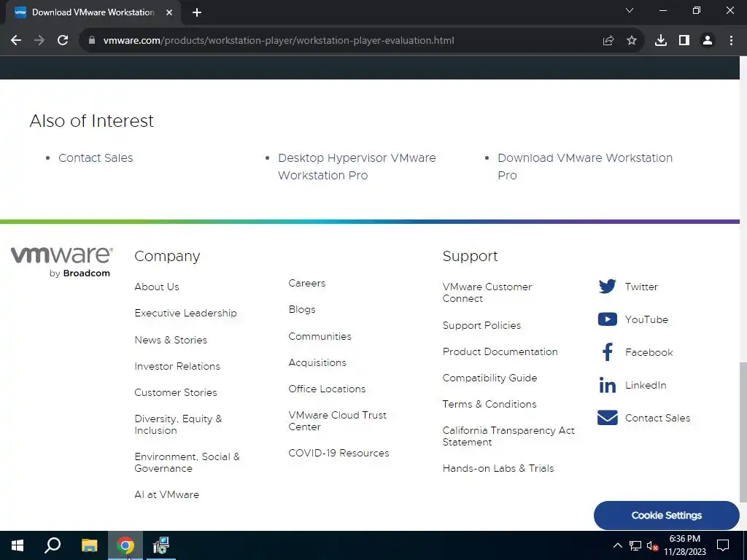Viewport: 747px width, 560px height.
Task: Click the Chrome taskbar icon
Action: (125, 545)
